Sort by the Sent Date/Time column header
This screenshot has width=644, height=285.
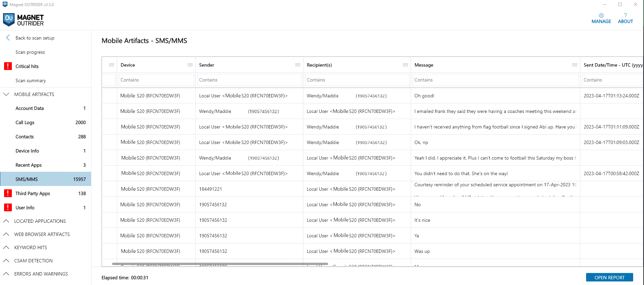click(613, 65)
